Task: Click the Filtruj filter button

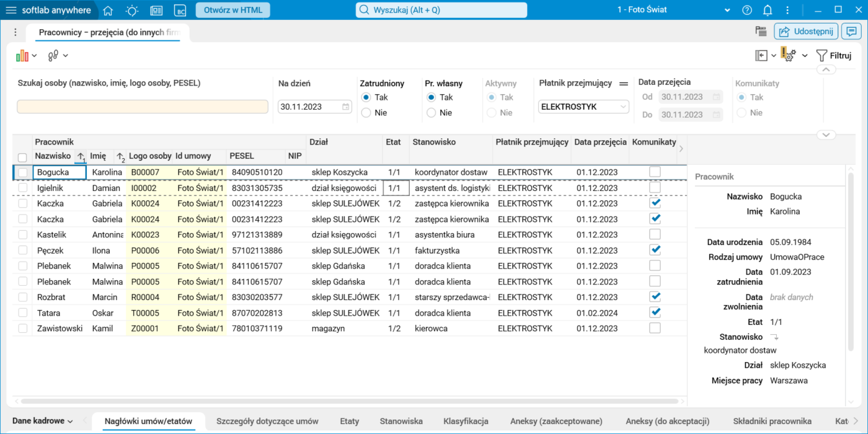Action: (833, 55)
